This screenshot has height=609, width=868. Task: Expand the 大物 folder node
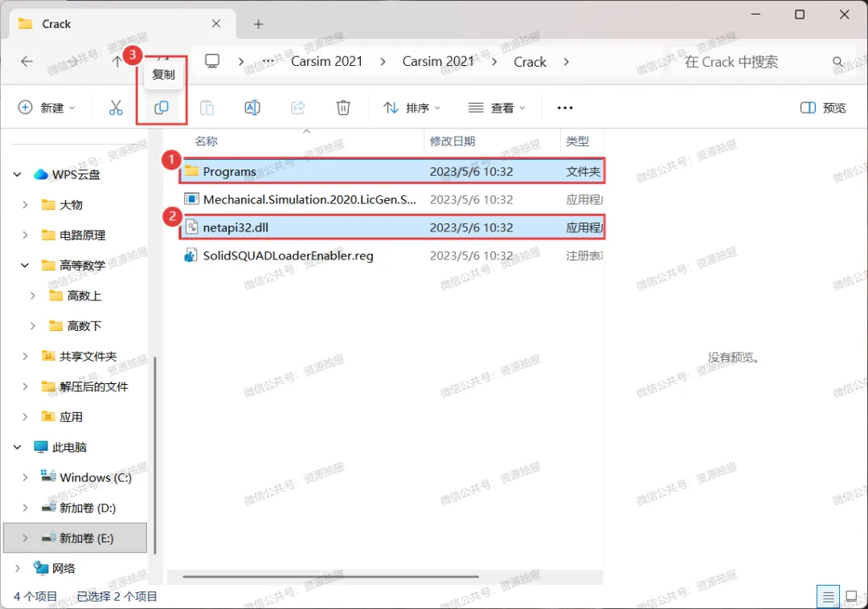click(x=25, y=205)
